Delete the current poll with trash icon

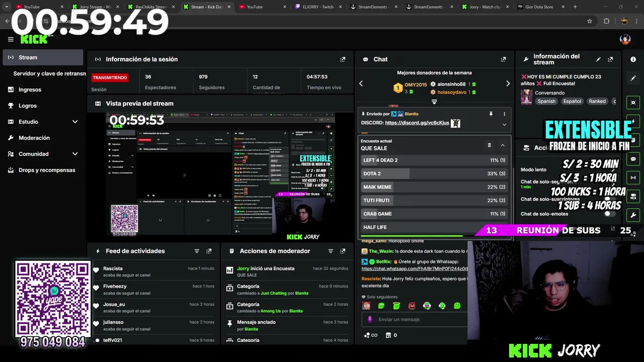489,145
